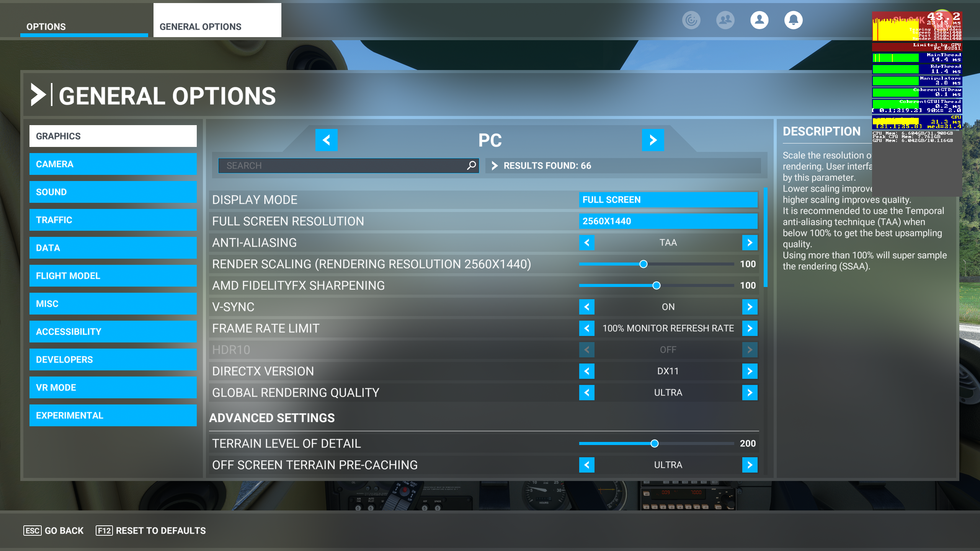Screen dimensions: 980x551
Task: Click the notifications bell icon
Action: pos(793,20)
